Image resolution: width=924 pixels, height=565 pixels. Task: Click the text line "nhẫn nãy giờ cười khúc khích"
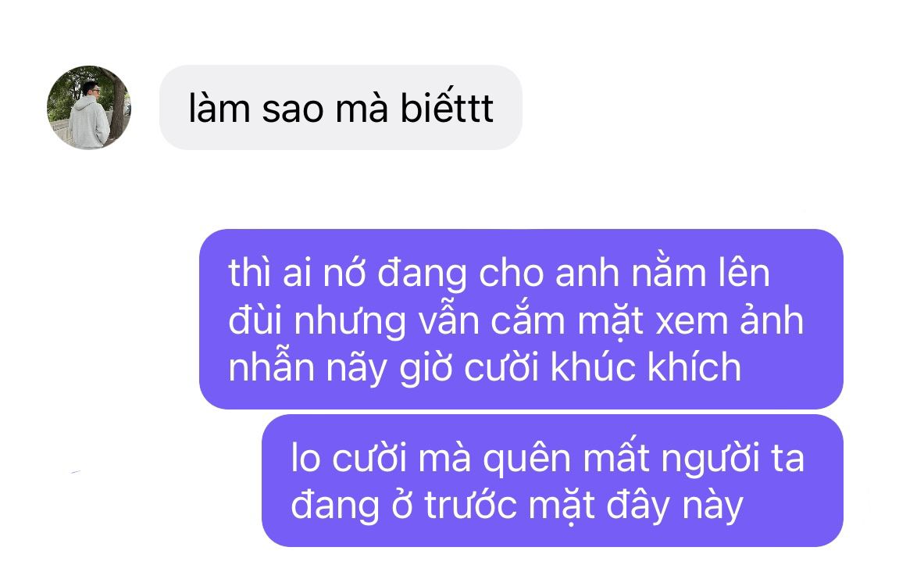click(484, 368)
